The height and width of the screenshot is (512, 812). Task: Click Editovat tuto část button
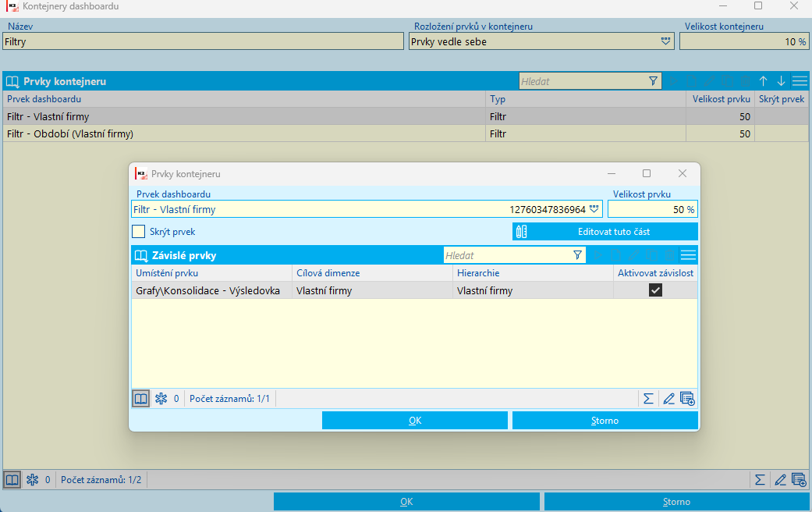(605, 232)
